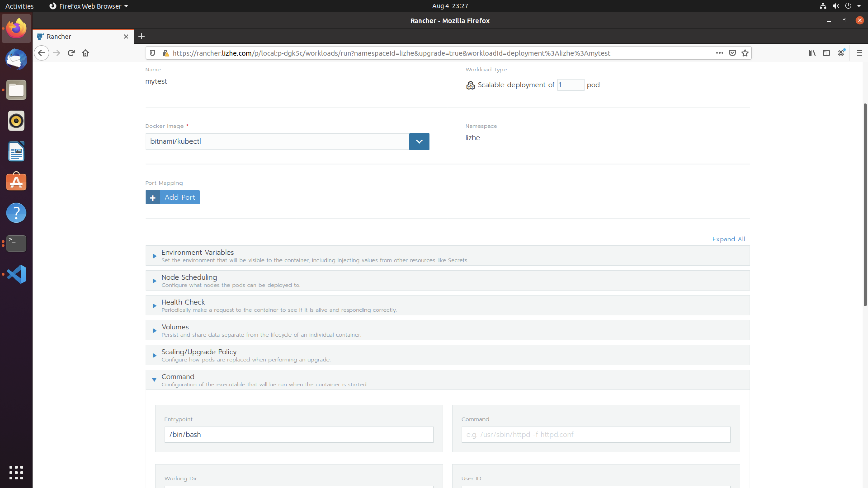868x488 pixels.
Task: Close the Rancher tab
Action: (x=126, y=36)
